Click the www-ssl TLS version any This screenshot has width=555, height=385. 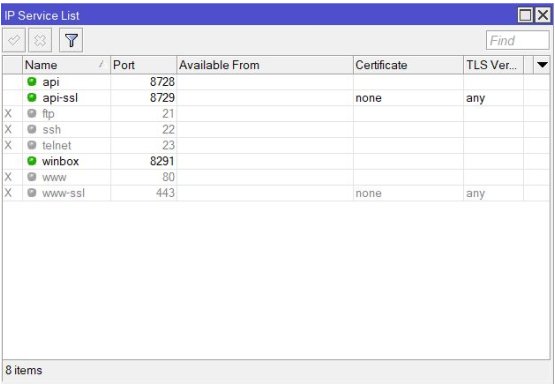tap(475, 194)
